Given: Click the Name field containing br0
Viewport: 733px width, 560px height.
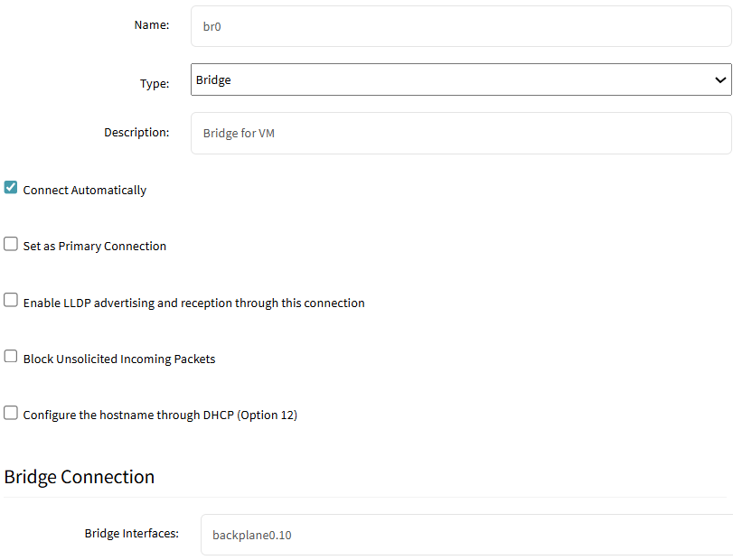Looking at the screenshot, I should pyautogui.click(x=461, y=26).
